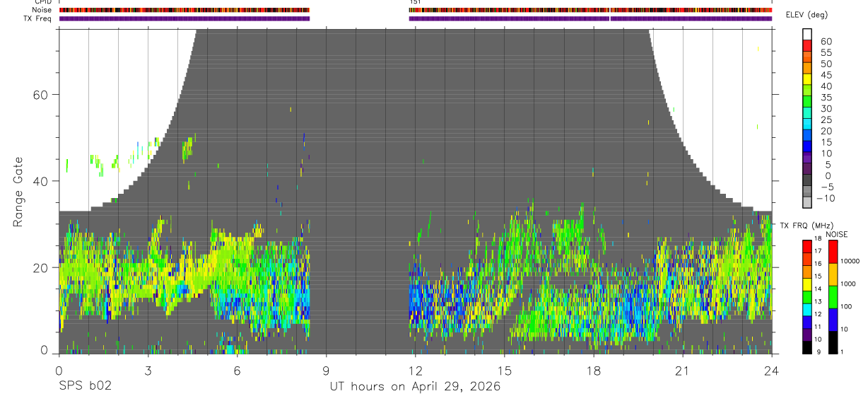
Task: Click the '18' hour tick on the time axis
Action: point(594,371)
